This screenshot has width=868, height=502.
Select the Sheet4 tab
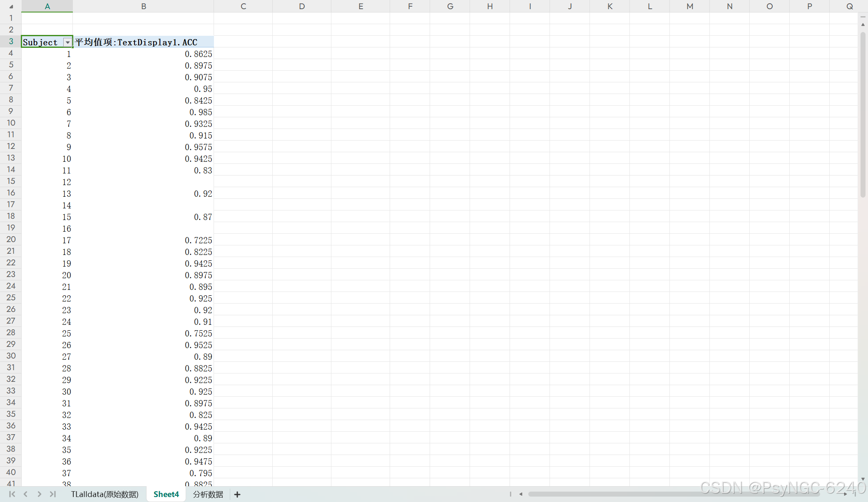point(166,494)
